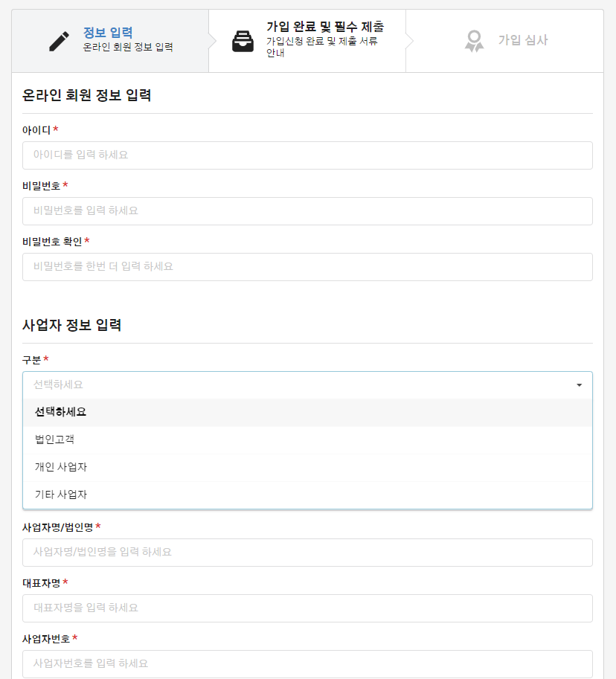Go to 가입 완료 및 필수 제출 step

307,41
